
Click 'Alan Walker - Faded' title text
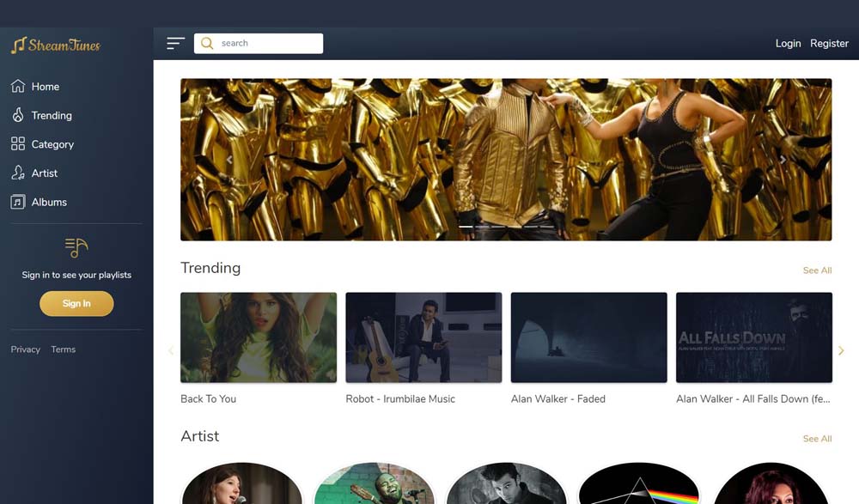point(558,398)
